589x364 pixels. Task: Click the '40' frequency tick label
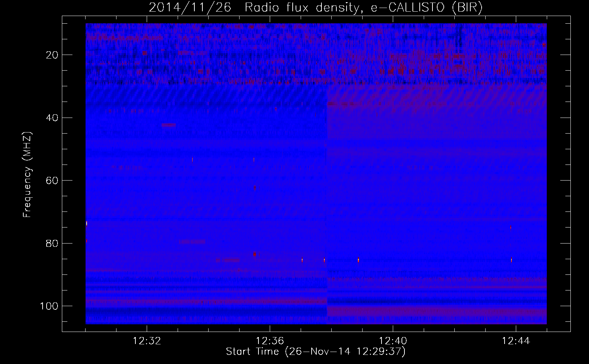click(x=52, y=118)
